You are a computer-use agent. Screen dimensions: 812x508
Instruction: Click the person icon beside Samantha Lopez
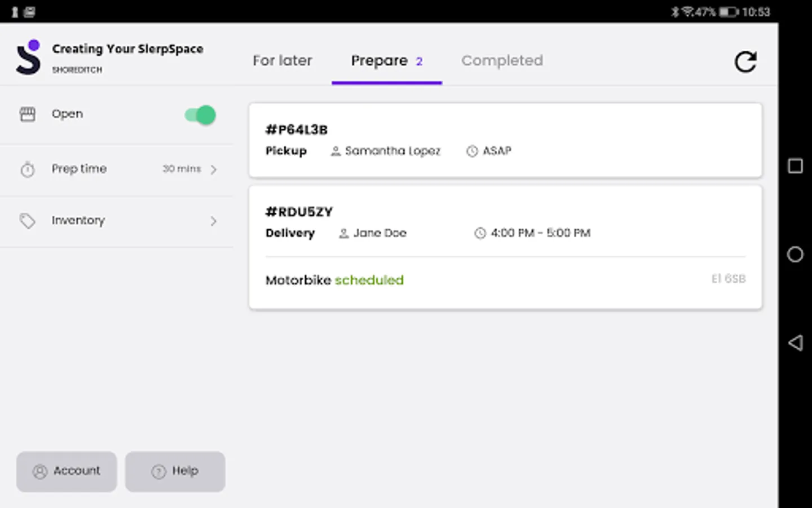[x=336, y=151]
